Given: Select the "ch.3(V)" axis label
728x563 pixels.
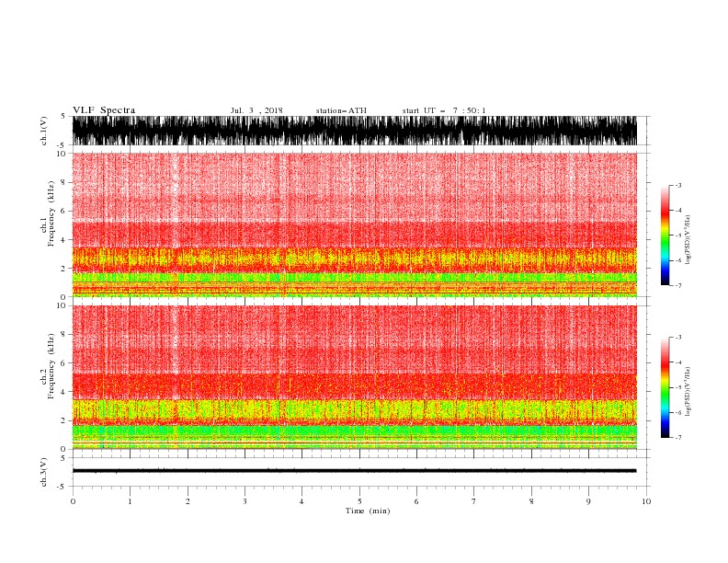Looking at the screenshot, I should pyautogui.click(x=44, y=472).
